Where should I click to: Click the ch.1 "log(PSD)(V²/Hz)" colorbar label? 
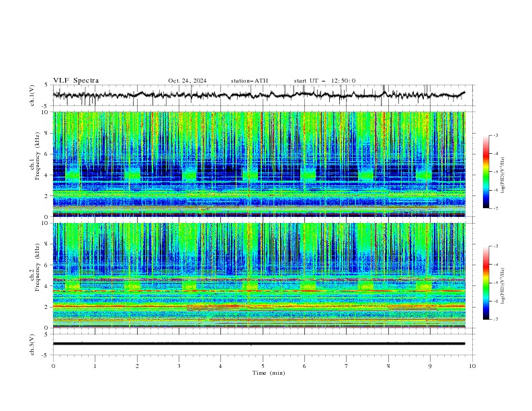pos(503,175)
